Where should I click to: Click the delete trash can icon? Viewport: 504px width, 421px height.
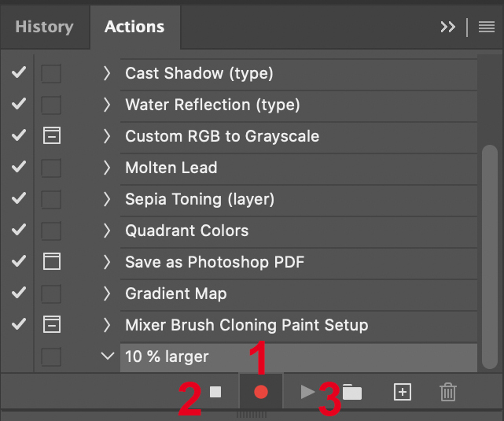(447, 392)
